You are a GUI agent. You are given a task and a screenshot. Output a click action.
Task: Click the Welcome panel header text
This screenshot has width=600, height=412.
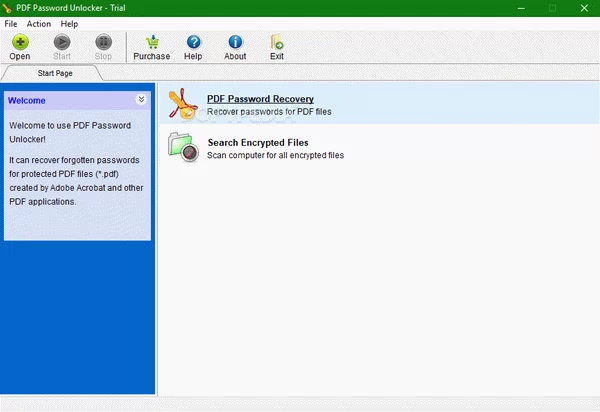point(26,101)
